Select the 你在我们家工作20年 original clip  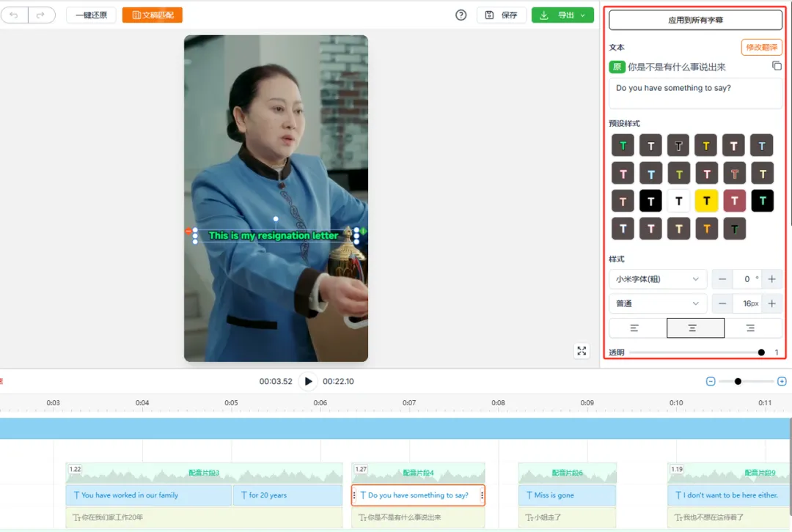[x=204, y=517]
